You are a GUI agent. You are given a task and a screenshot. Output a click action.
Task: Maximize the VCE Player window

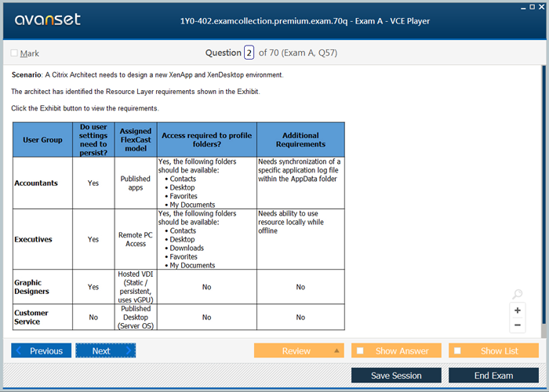pos(530,6)
